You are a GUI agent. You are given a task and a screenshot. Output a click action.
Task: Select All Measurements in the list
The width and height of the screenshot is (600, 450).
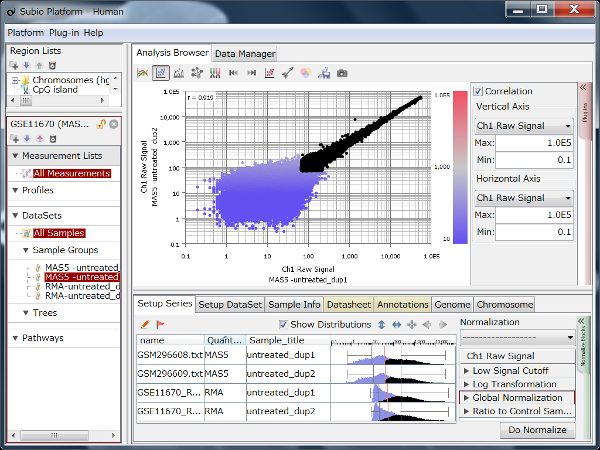pyautogui.click(x=71, y=173)
